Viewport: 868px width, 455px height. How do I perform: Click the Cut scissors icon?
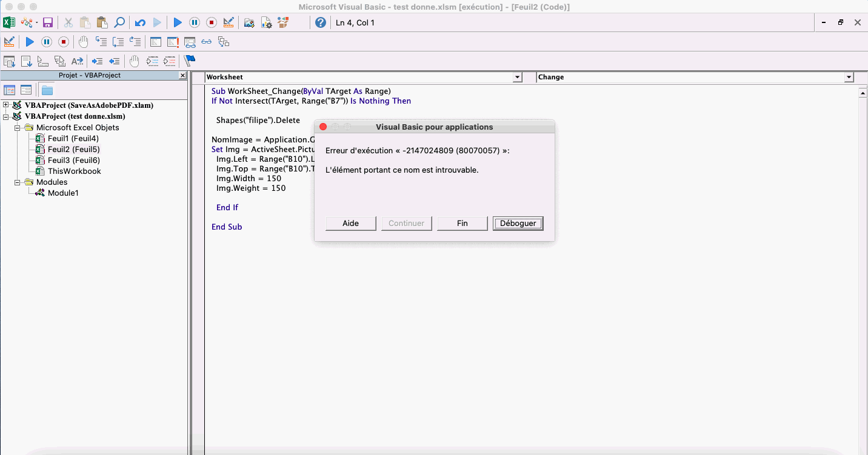point(68,22)
